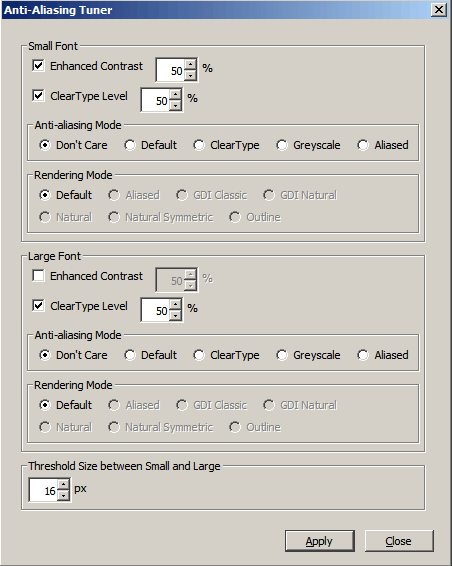Viewport: 452px width, 566px height.
Task: Toggle Large Font ClearType Level checkbox
Action: click(38, 306)
